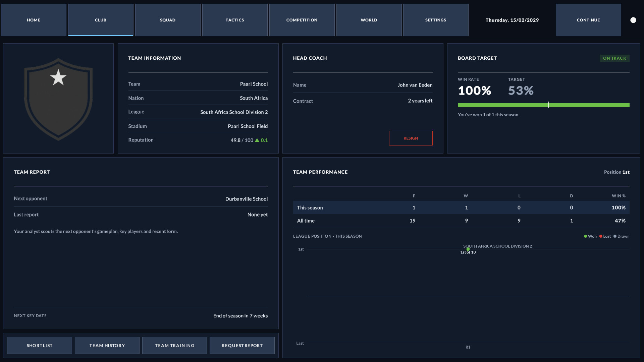Open TEAM TRAINING

tap(174, 346)
